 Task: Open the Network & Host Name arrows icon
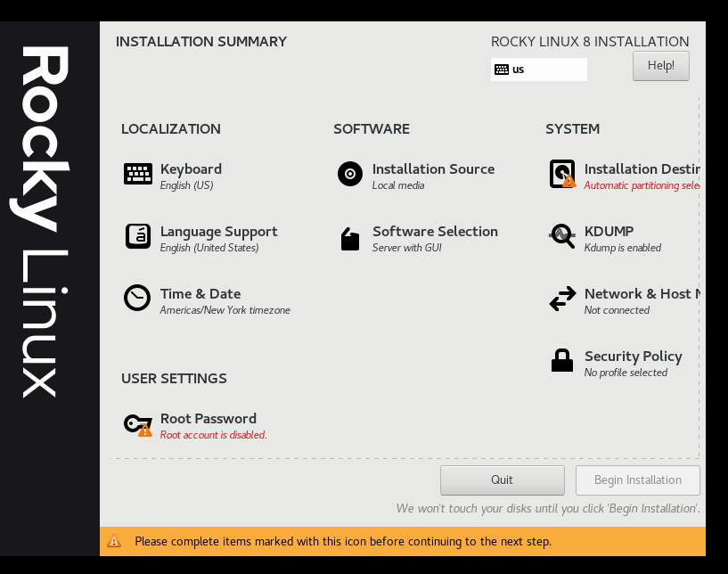[x=563, y=299]
